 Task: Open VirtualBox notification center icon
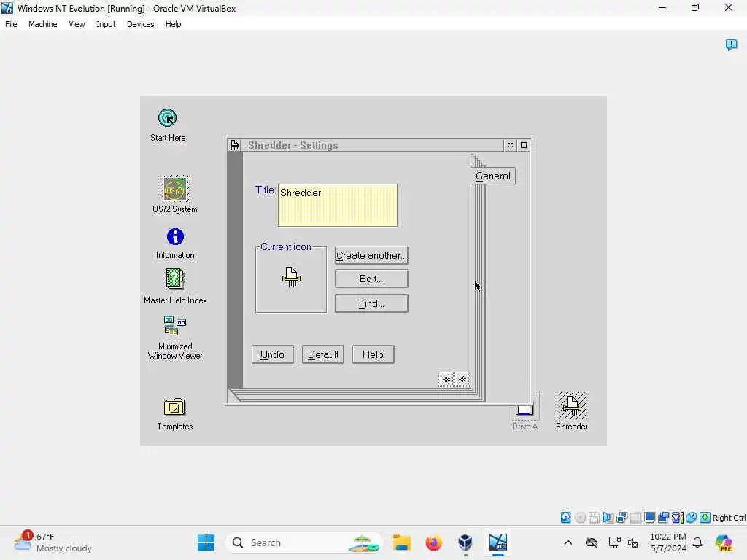click(731, 44)
